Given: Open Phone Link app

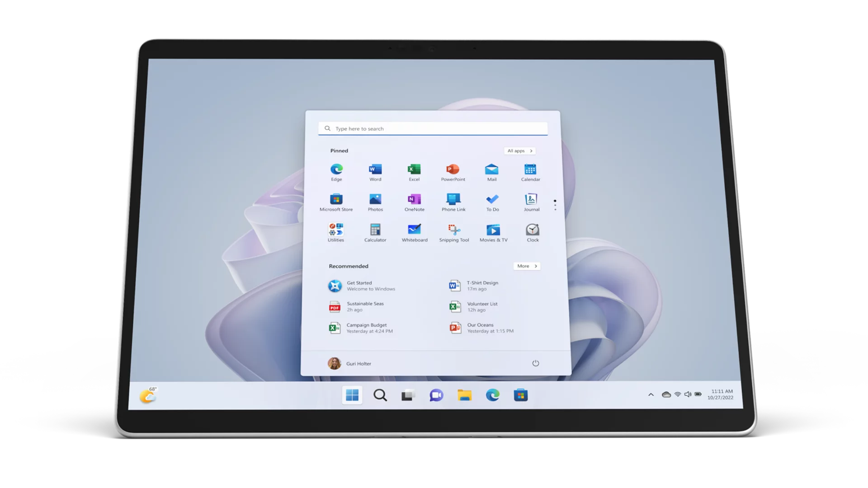Looking at the screenshot, I should coord(453,200).
